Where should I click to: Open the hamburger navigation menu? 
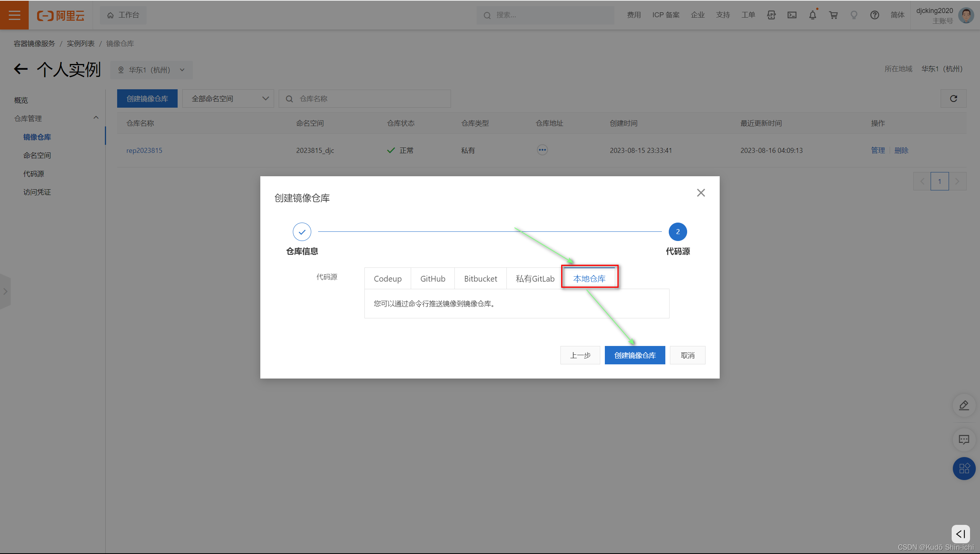pos(14,15)
